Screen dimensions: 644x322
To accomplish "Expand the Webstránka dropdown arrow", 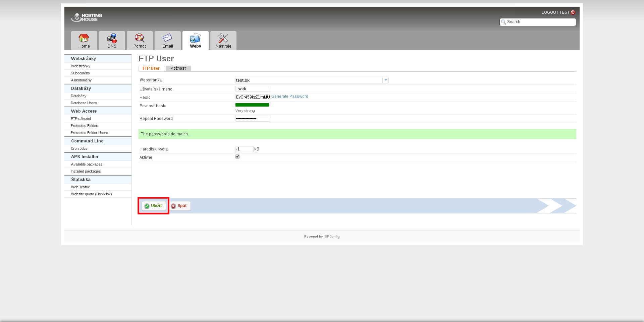I will (x=386, y=80).
